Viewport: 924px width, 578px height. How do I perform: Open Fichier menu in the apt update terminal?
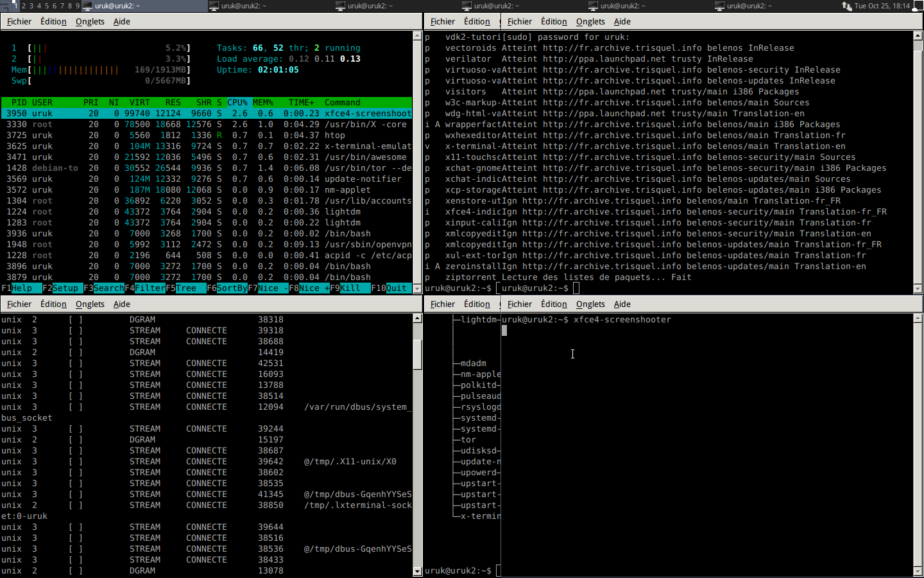[x=520, y=21]
